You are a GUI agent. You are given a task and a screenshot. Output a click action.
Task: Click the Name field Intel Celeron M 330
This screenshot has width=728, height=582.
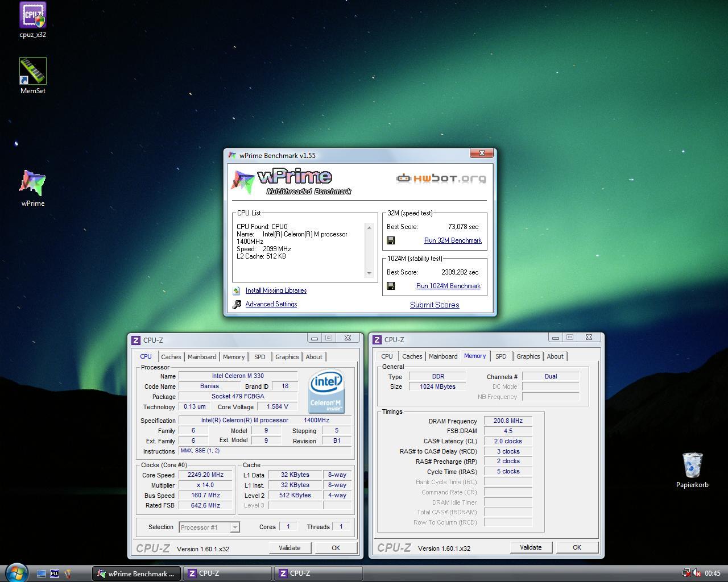click(238, 376)
